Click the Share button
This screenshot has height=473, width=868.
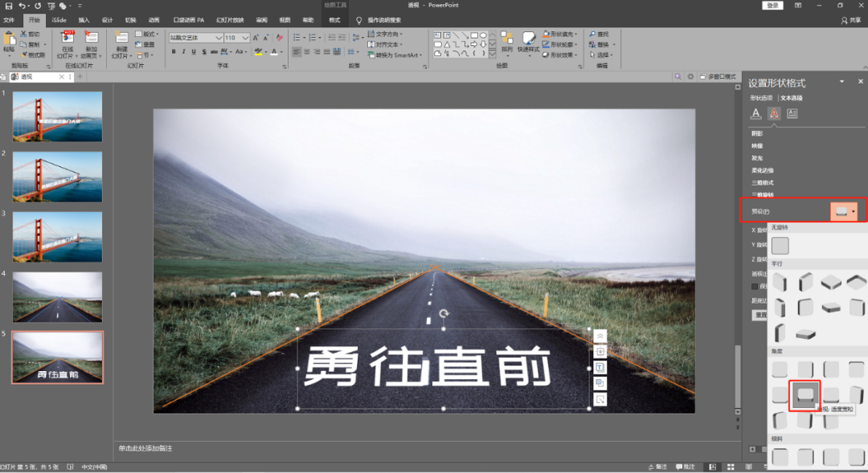[852, 19]
